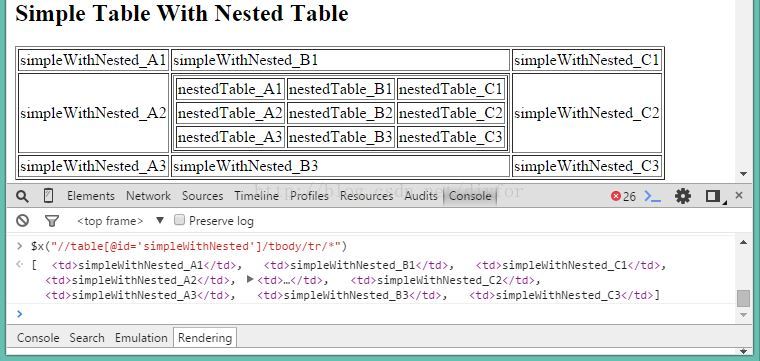Open console filter funnel icon
The image size is (760, 361).
[52, 221]
